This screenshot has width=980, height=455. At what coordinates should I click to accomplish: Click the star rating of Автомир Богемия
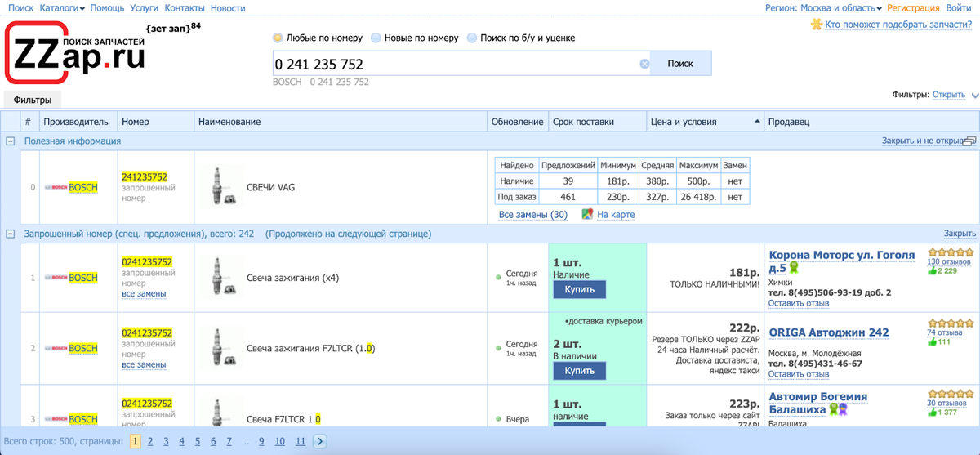[950, 394]
